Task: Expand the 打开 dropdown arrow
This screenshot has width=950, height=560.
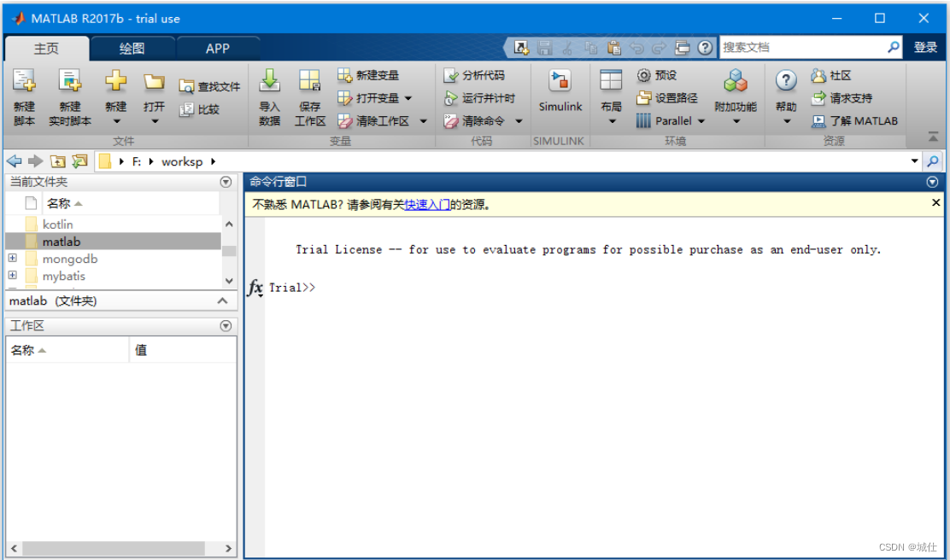Action: click(x=155, y=122)
